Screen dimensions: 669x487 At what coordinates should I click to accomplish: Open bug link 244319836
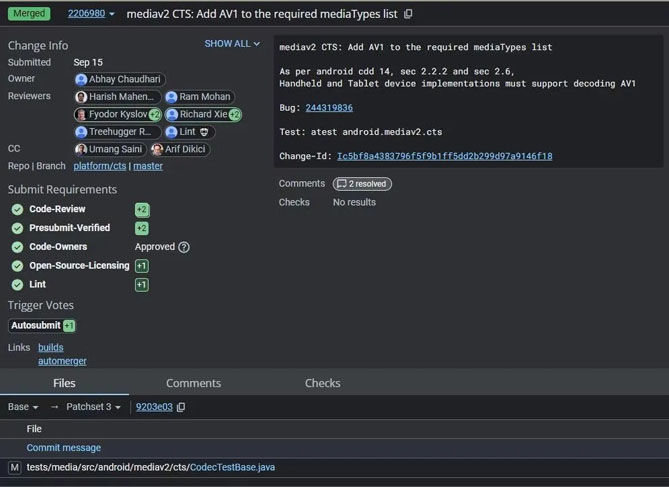point(329,108)
